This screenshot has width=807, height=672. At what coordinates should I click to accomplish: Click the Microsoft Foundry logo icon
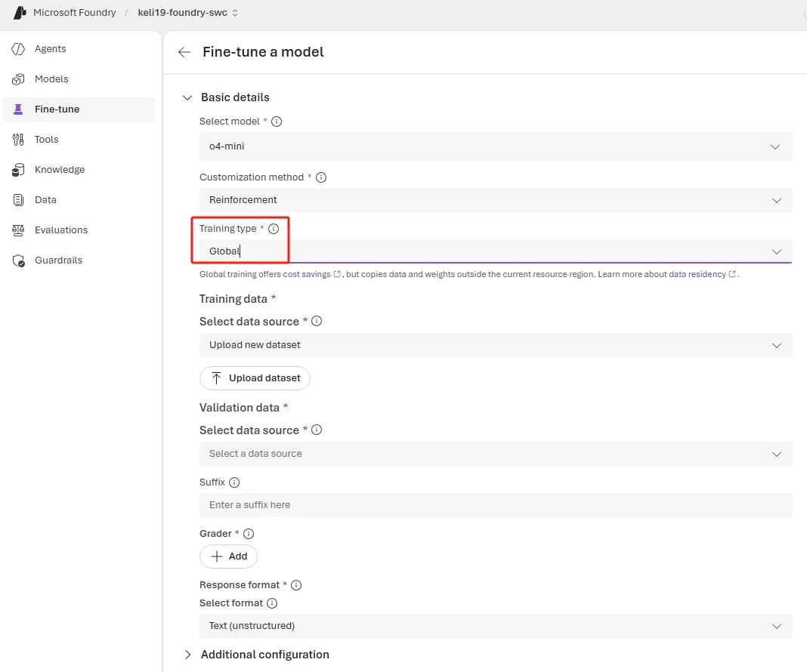pos(19,12)
